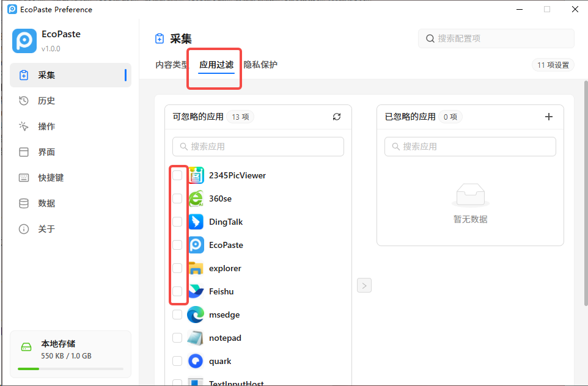
Task: Click the explorer folder icon
Action: (196, 268)
